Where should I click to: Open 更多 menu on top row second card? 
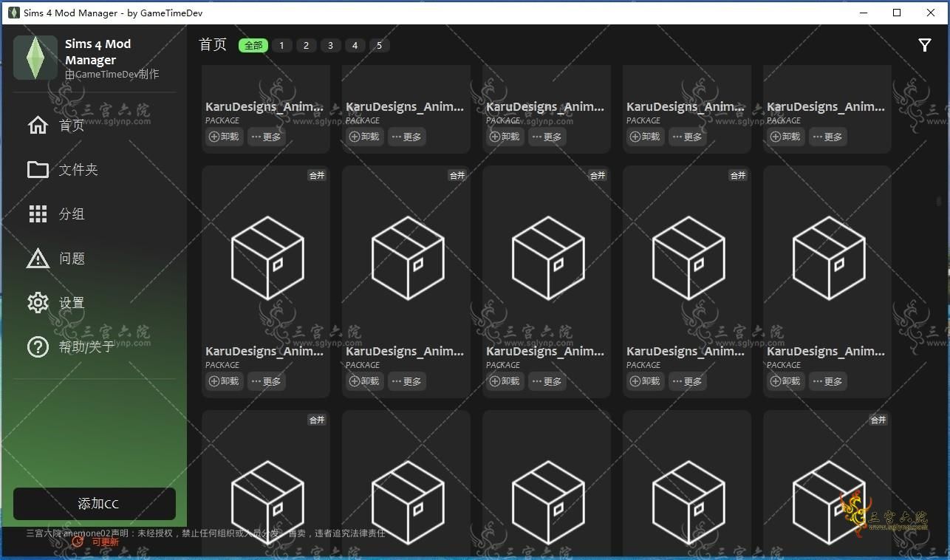pyautogui.click(x=407, y=137)
